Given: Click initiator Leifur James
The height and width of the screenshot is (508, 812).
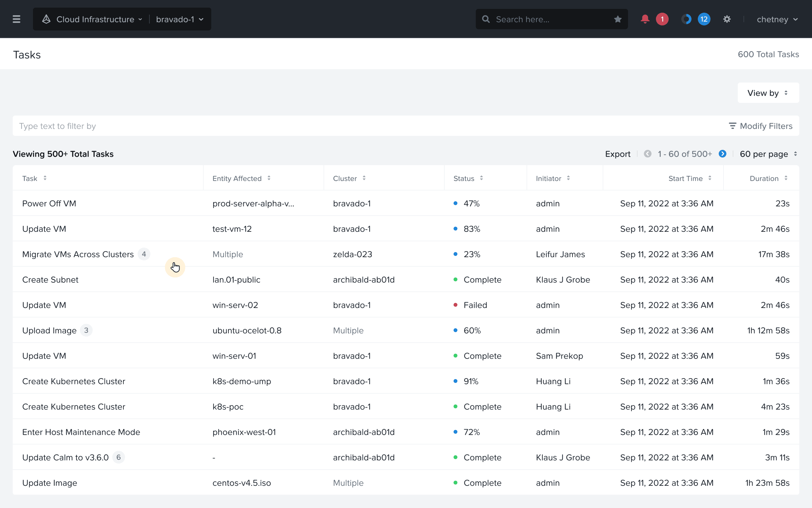Looking at the screenshot, I should pyautogui.click(x=560, y=254).
